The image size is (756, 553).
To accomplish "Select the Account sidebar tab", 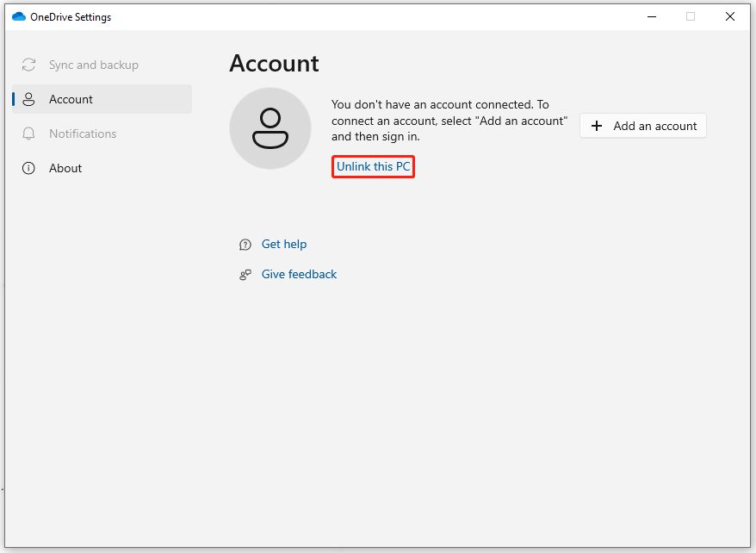I will tap(102, 99).
